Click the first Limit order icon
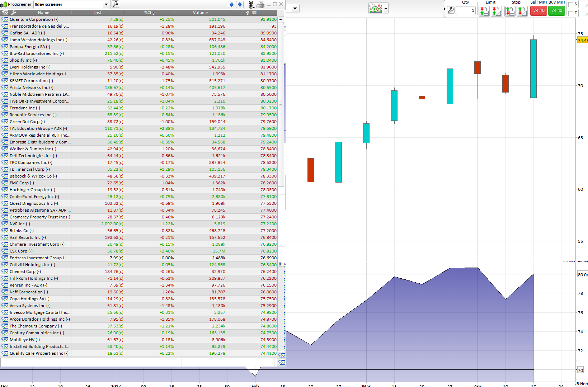Screen dimensions: 588x387 pos(484,11)
